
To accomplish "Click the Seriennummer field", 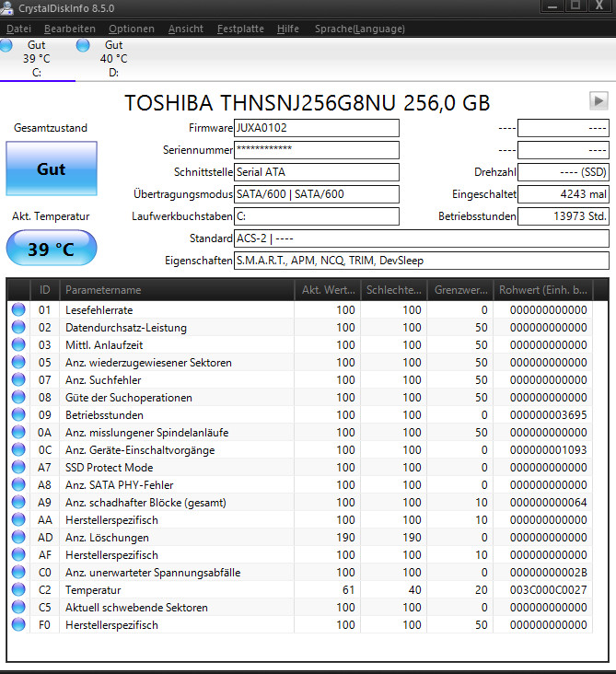I will pos(317,150).
